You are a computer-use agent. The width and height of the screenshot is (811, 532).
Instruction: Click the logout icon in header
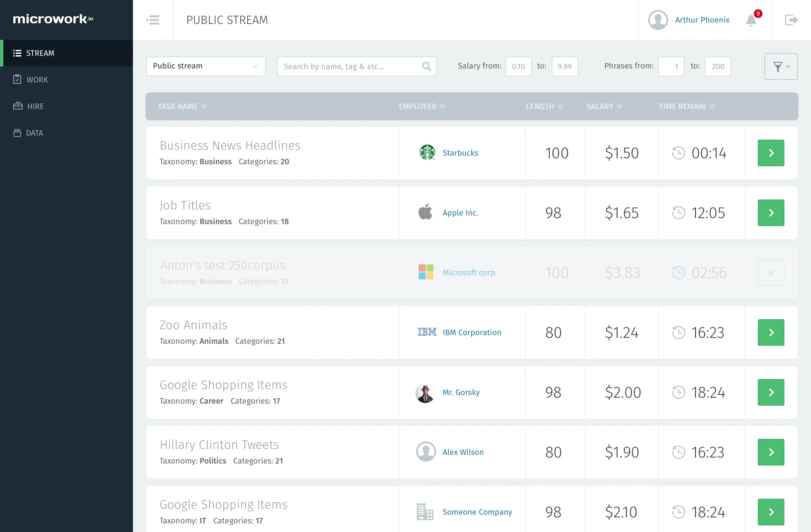(x=791, y=20)
